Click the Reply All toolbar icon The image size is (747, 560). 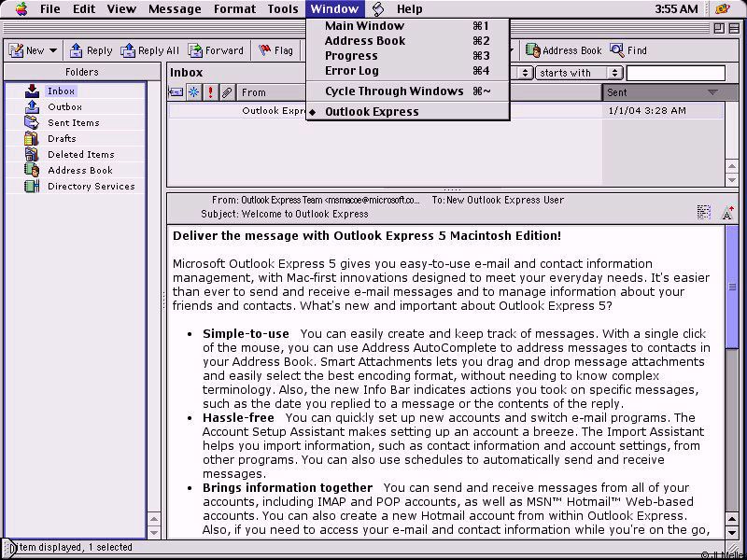tap(128, 50)
